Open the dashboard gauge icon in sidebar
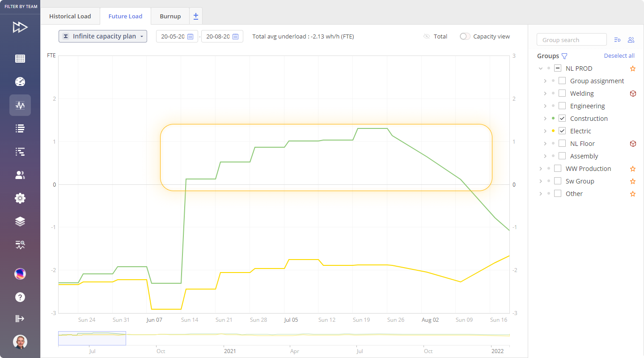This screenshot has width=644, height=358. point(20,82)
